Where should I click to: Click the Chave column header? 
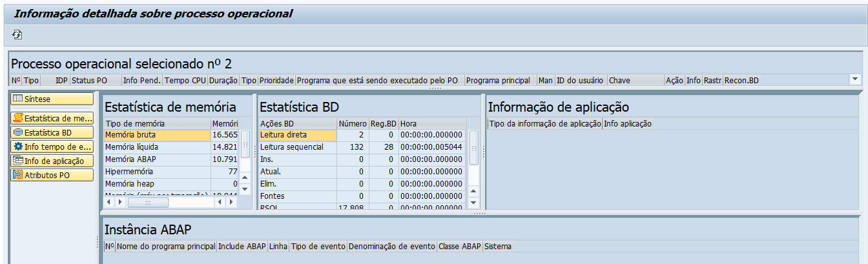click(635, 81)
